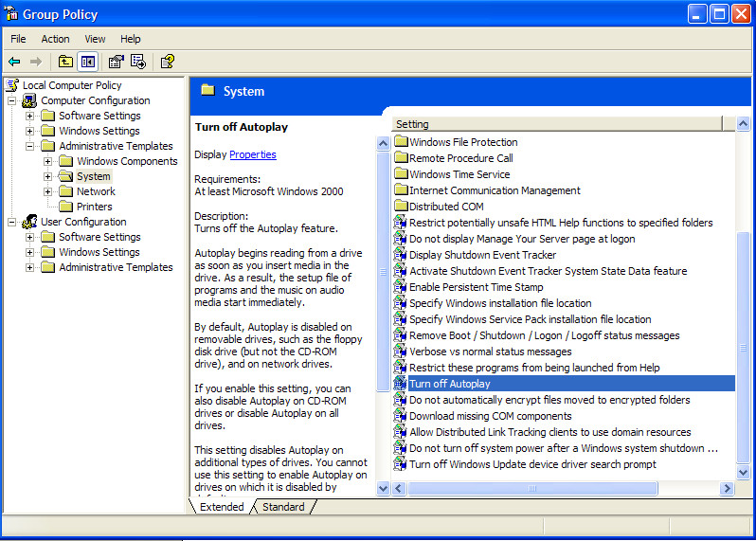Click the Download missing COM components icon
756x541 pixels.
[x=400, y=416]
